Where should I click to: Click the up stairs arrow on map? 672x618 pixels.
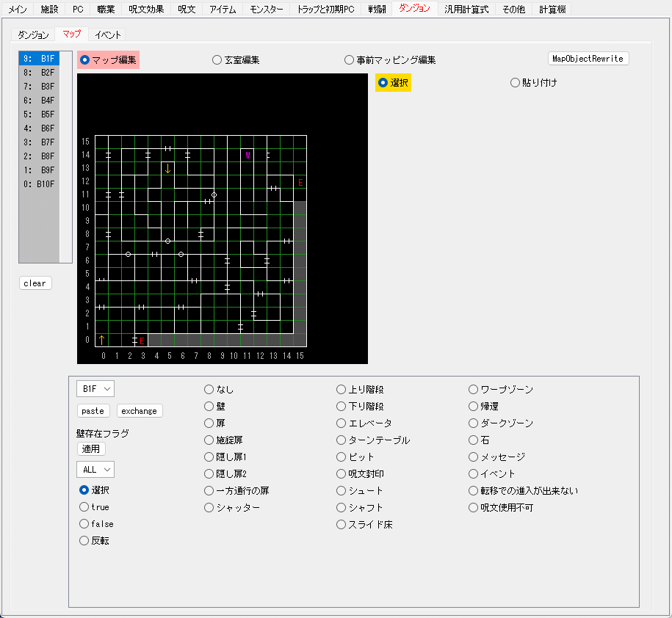(x=101, y=340)
